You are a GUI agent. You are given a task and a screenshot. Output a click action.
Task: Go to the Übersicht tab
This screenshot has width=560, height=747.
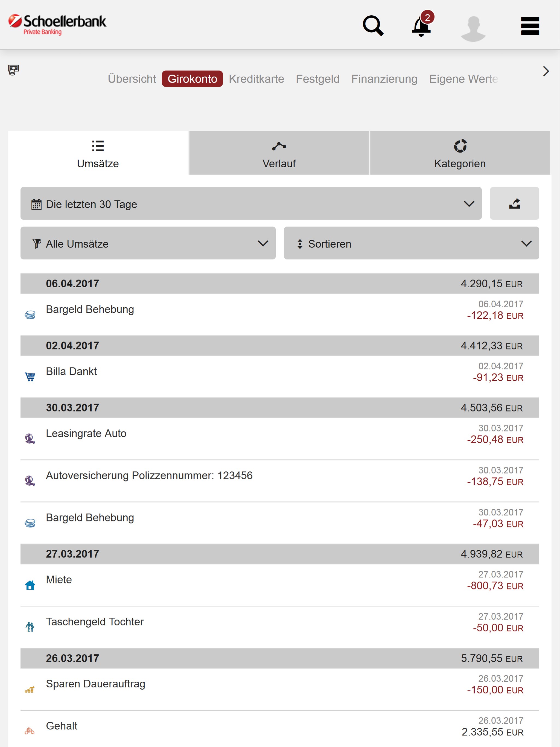[132, 79]
